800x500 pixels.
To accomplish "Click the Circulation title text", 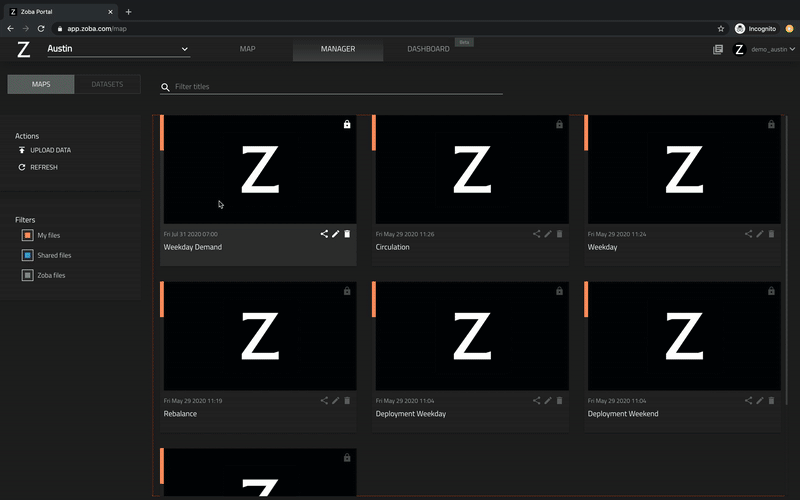I will tap(392, 247).
